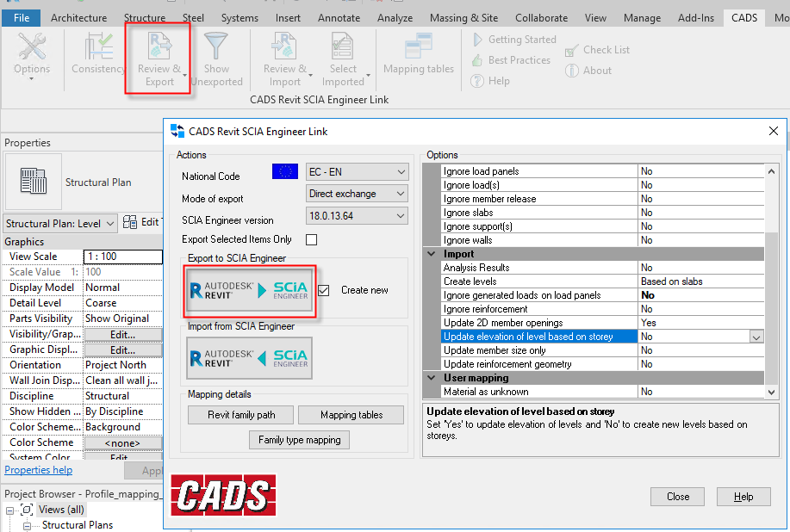Collapse the Import options section
Screen dimensions: 790x532
click(x=431, y=254)
